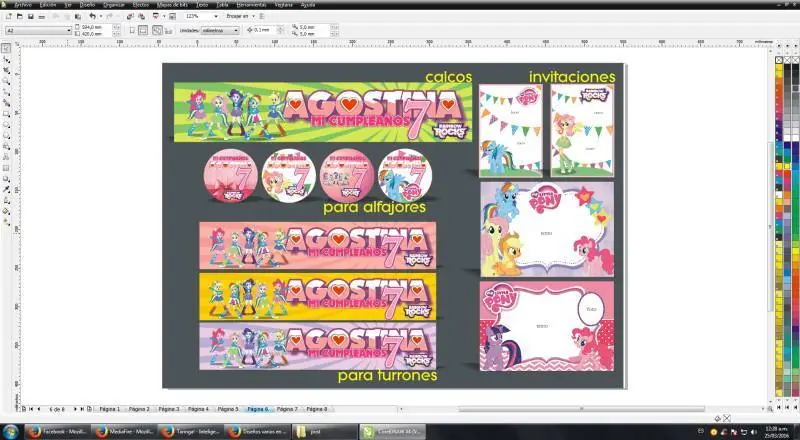The height and width of the screenshot is (440, 800).
Task: Select the Table tool in the toolbox
Action: tap(6, 168)
